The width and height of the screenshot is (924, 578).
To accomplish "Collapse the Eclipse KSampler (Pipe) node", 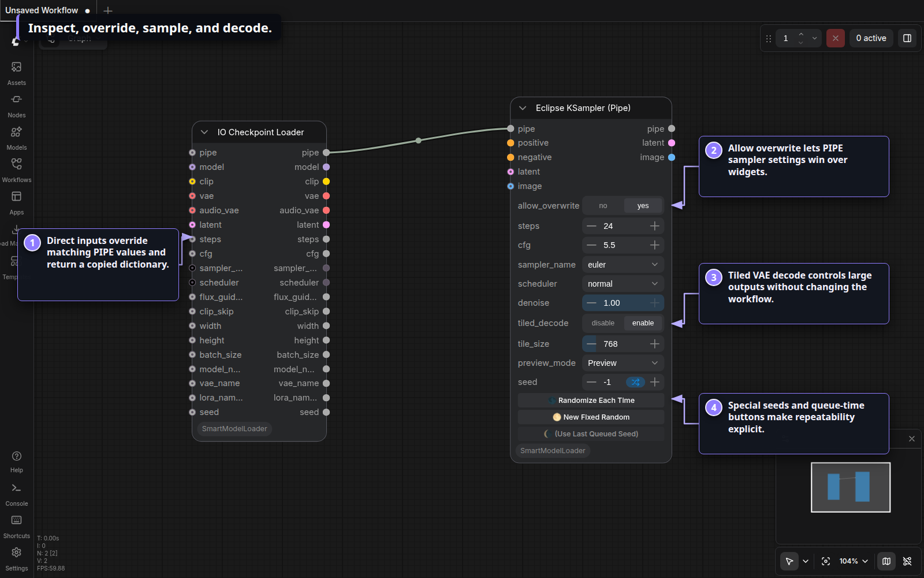I will tap(523, 108).
